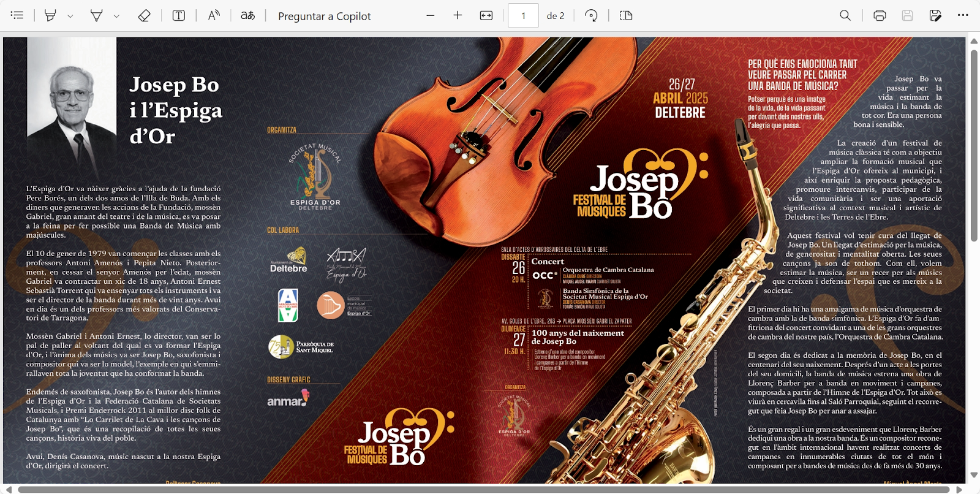Save the PDF as a copy
Viewport: 980px width, 494px height.
935,15
